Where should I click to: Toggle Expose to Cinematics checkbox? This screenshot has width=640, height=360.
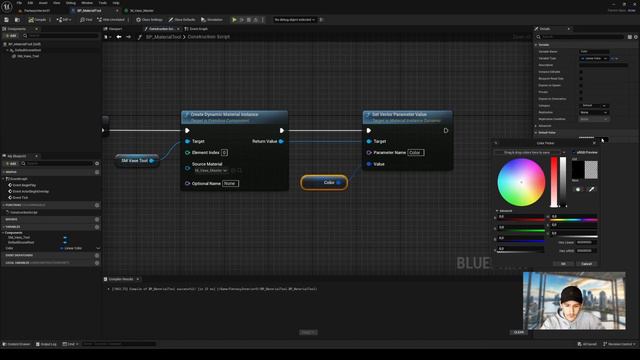(x=581, y=99)
